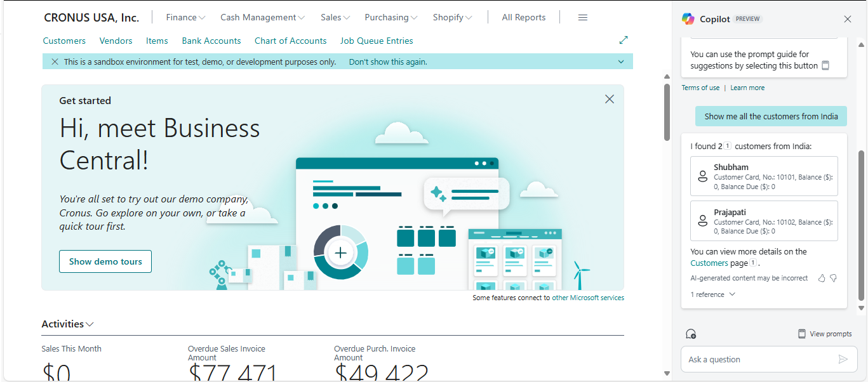Image resolution: width=868 pixels, height=382 pixels.
Task: Dismiss the sandbox notification with its X icon
Action: click(55, 62)
